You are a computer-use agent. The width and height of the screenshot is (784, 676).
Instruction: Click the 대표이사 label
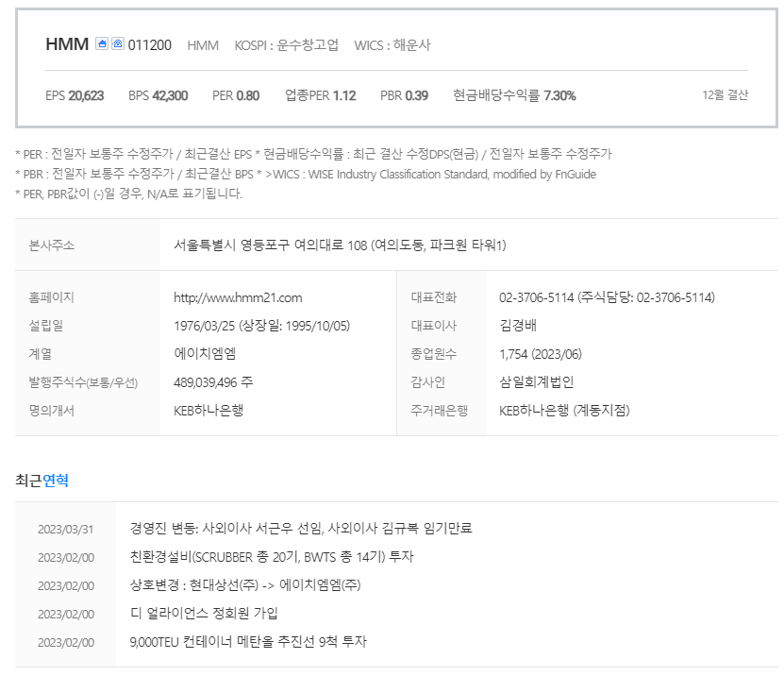click(x=434, y=326)
